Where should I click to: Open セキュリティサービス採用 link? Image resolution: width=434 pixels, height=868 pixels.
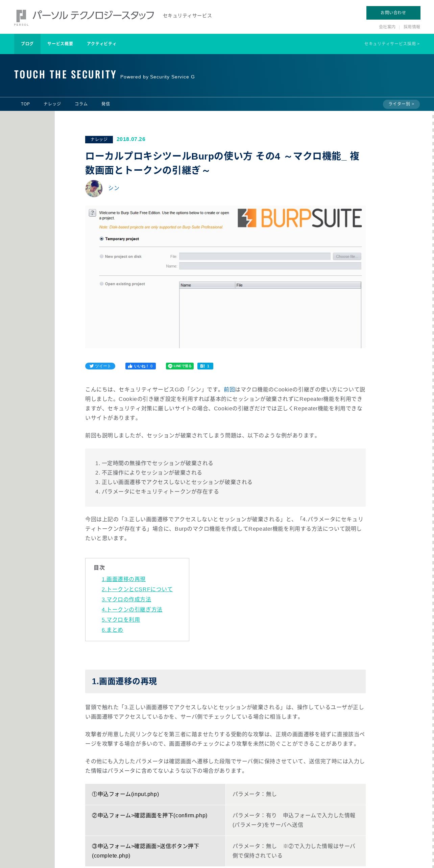(x=392, y=44)
